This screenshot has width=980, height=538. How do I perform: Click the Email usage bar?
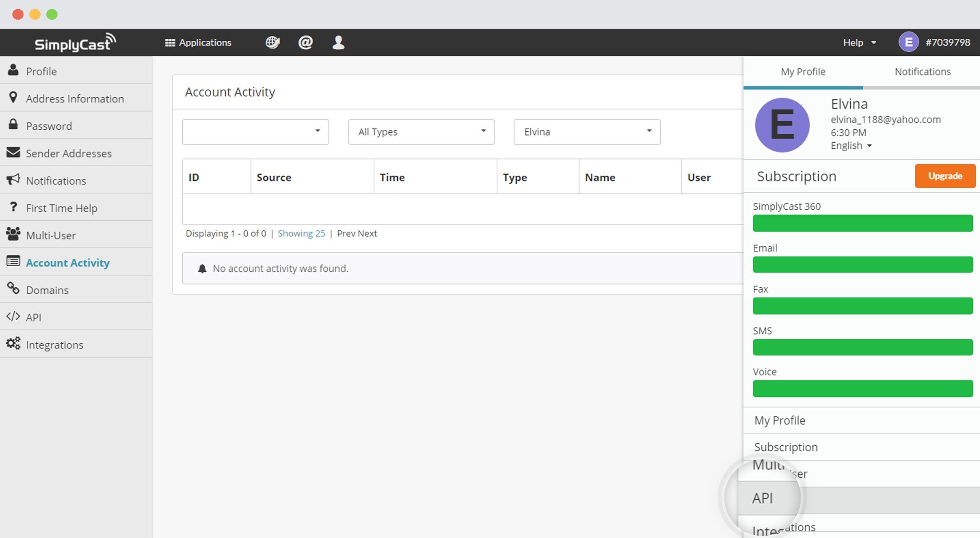pos(863,264)
